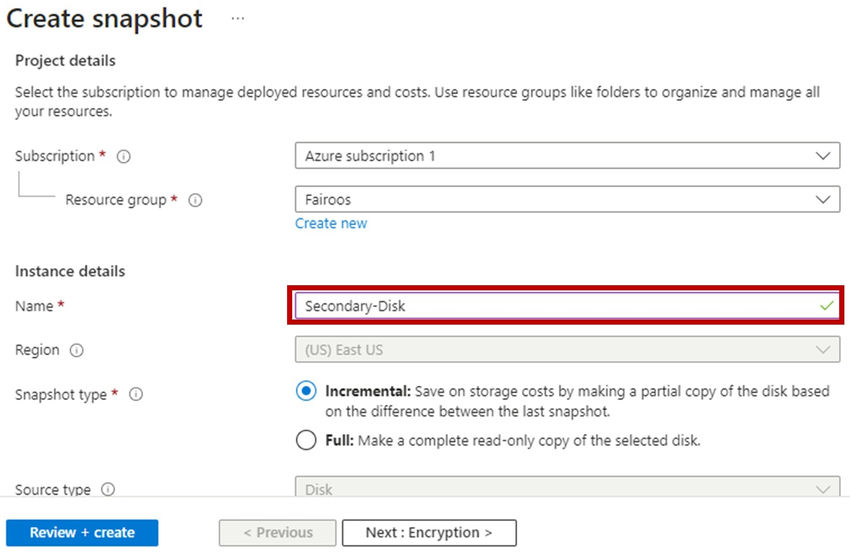Click the Previous button
This screenshot has height=552, width=850.
pos(279,533)
